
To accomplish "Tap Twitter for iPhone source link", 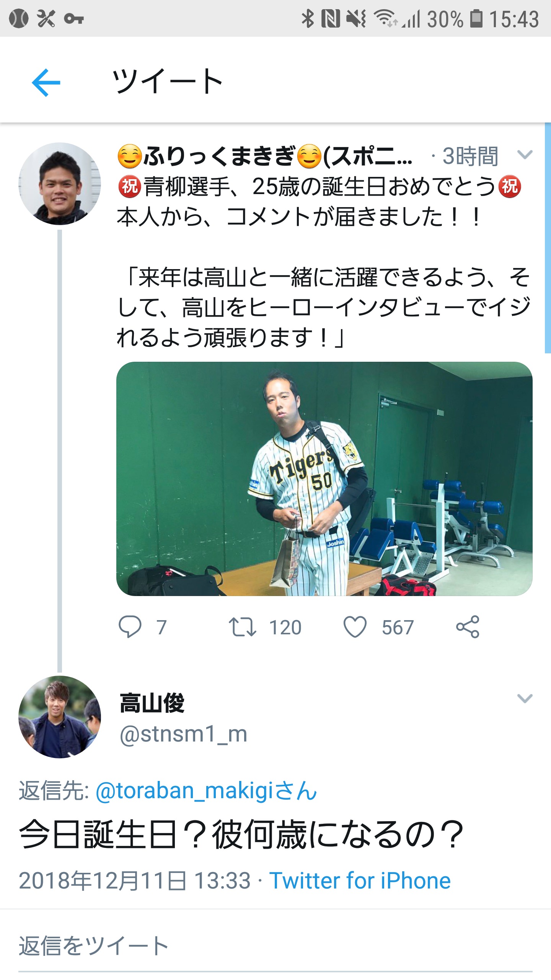I will (x=360, y=880).
